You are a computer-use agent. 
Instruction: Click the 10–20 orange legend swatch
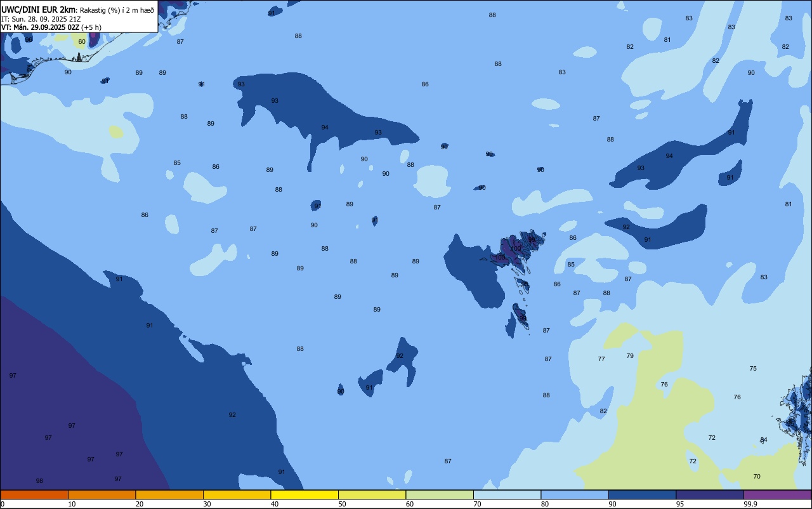pyautogui.click(x=101, y=494)
